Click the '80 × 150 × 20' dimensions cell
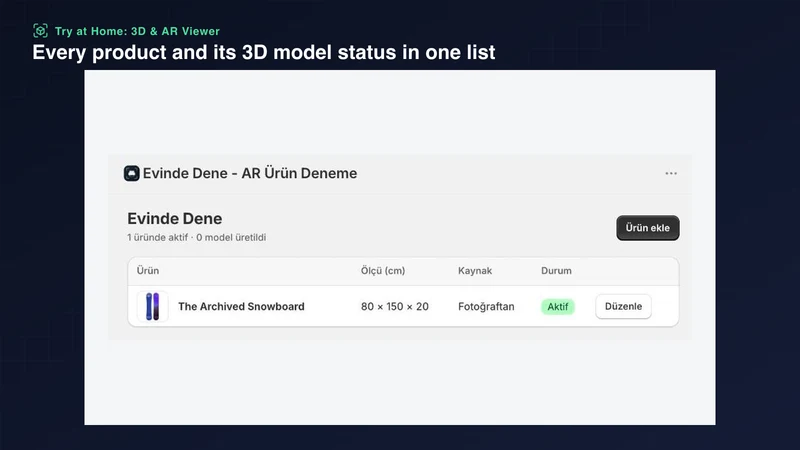800x450 pixels. coord(394,307)
